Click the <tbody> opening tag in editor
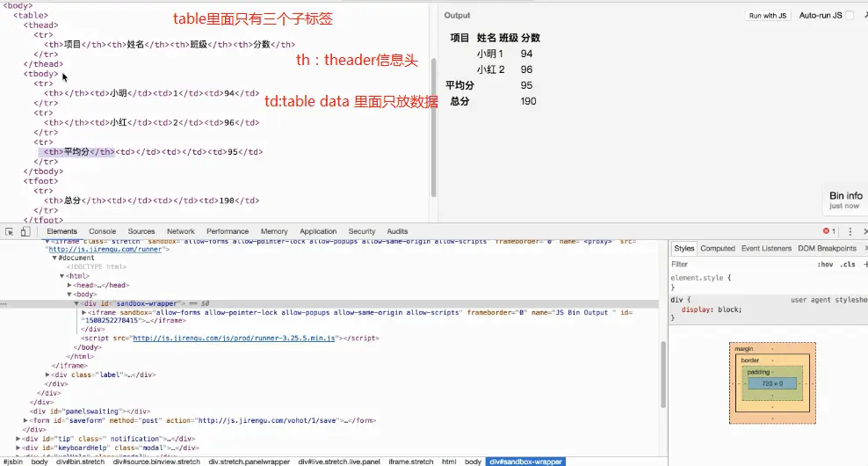The width and height of the screenshot is (868, 466). pos(40,74)
